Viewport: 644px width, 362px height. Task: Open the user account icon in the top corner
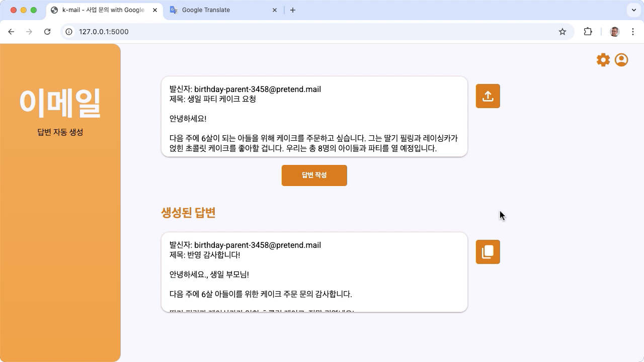click(621, 59)
